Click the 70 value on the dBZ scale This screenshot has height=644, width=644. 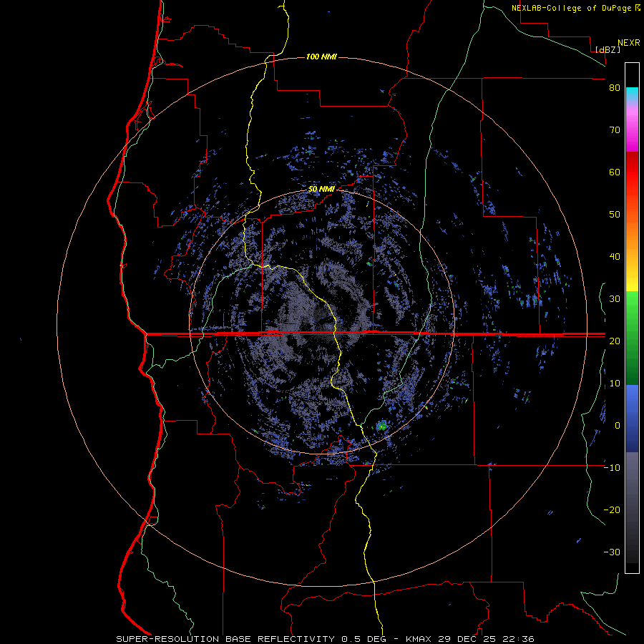(615, 130)
